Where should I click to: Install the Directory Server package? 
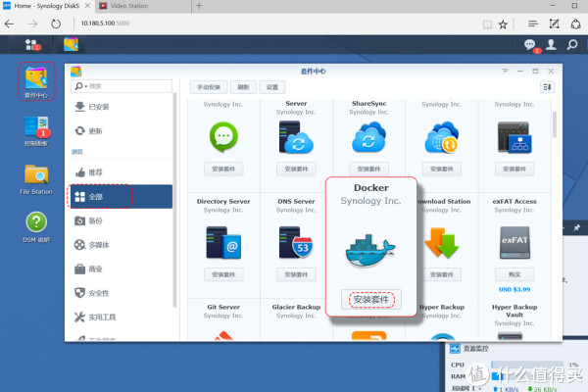(x=223, y=274)
